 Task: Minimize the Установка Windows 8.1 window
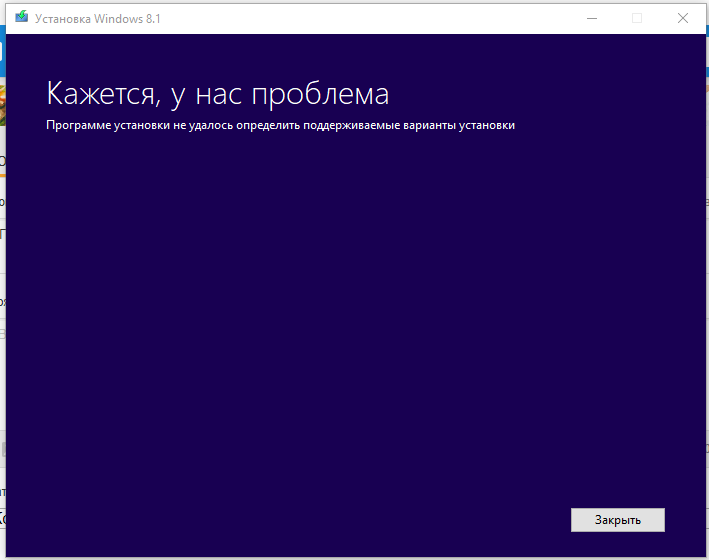[592, 18]
